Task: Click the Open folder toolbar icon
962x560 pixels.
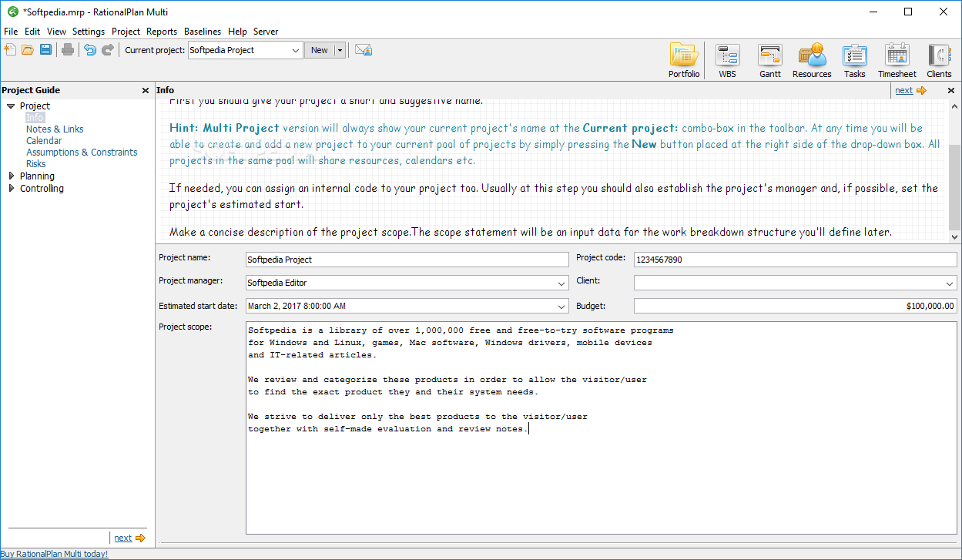Action: pos(28,50)
